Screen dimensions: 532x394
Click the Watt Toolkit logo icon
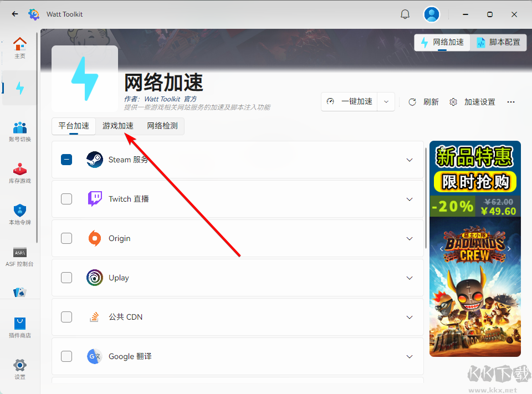click(34, 14)
